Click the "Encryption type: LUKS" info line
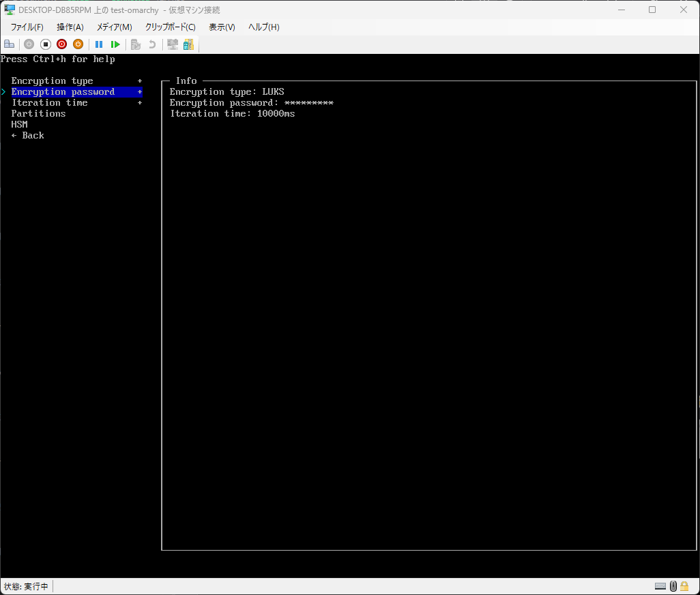The width and height of the screenshot is (700, 595). (x=227, y=91)
